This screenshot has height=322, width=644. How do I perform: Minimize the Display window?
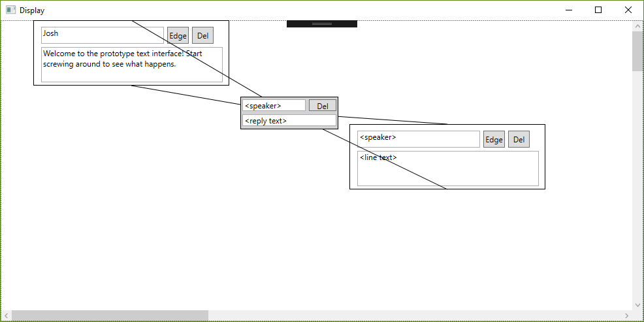pos(568,10)
